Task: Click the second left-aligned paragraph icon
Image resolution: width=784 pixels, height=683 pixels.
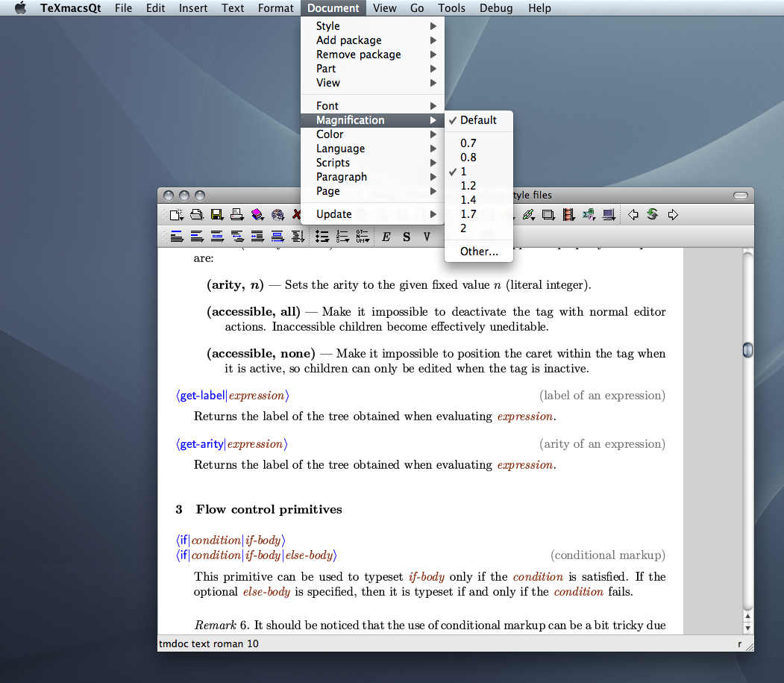Action: [196, 237]
